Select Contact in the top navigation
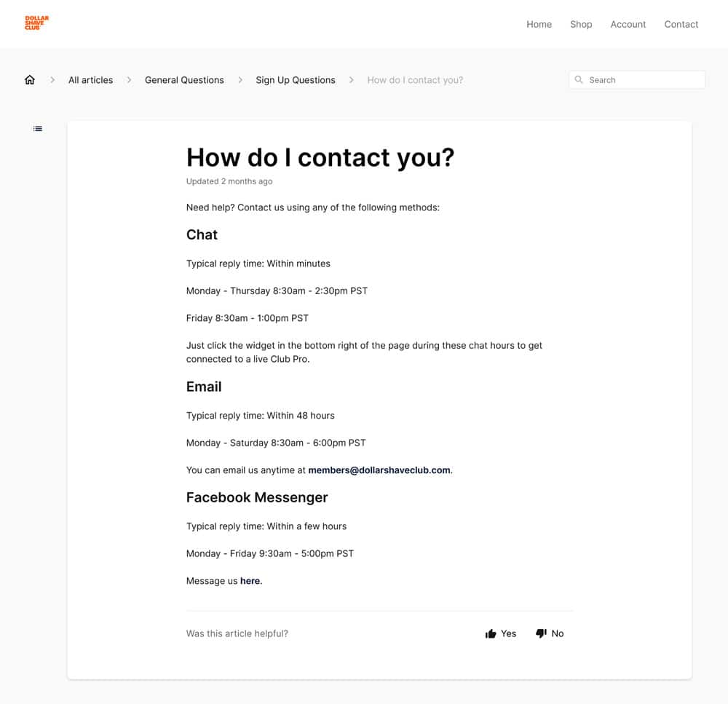The height and width of the screenshot is (704, 728). pyautogui.click(x=681, y=24)
